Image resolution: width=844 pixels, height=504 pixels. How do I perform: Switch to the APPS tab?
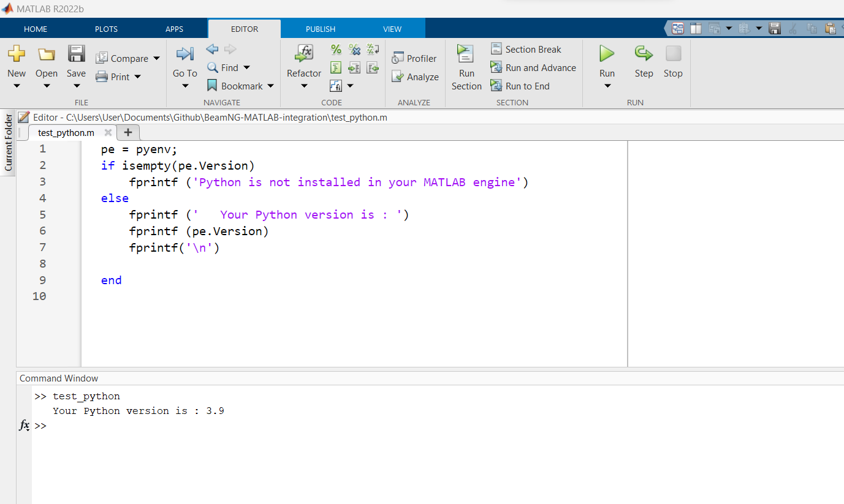[174, 29]
